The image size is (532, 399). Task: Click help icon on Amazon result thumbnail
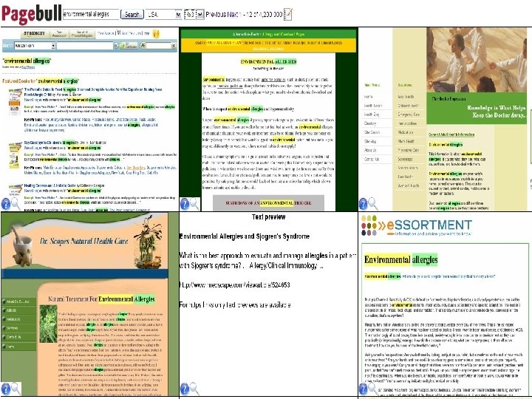[x=6, y=204]
